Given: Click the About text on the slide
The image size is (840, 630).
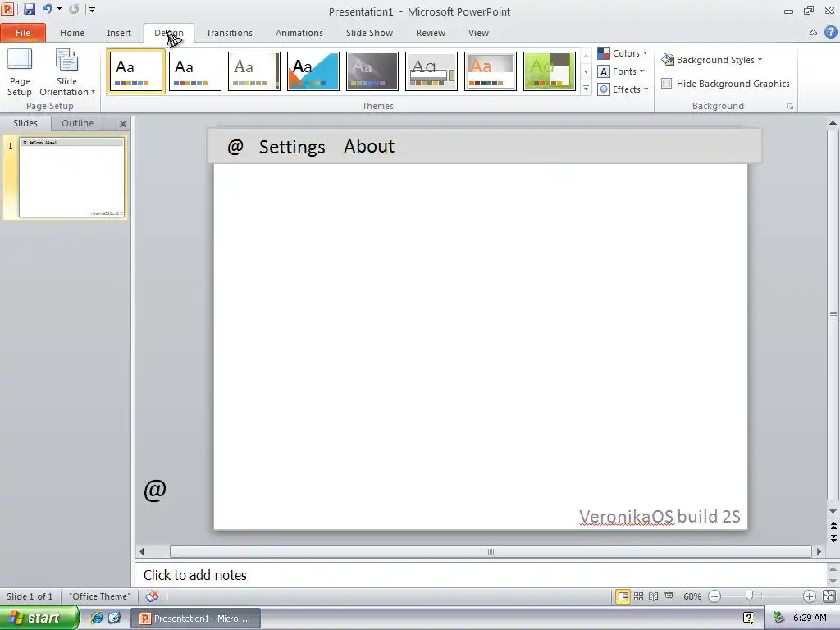Looking at the screenshot, I should 369,146.
